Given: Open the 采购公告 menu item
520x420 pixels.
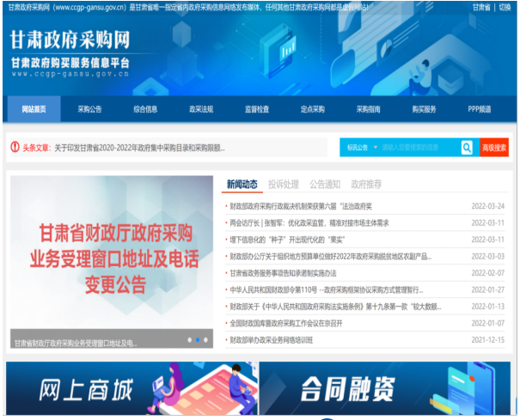Looking at the screenshot, I should click(x=89, y=109).
